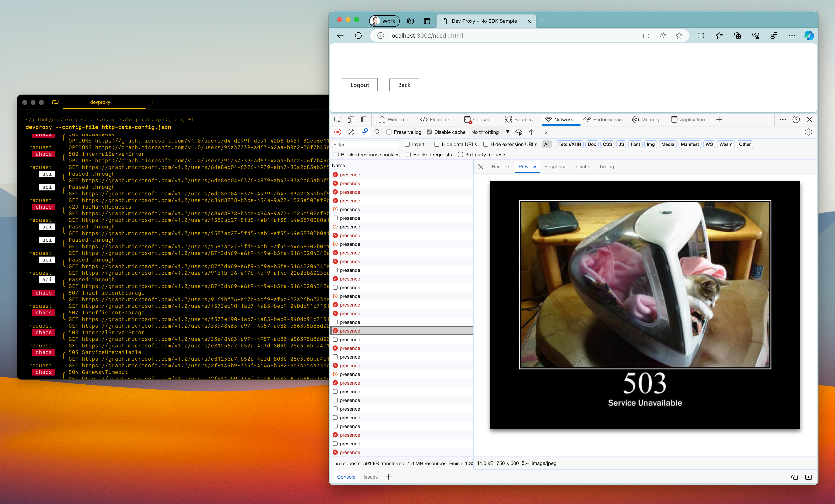
Task: Open search within the Network panel
Action: click(377, 132)
